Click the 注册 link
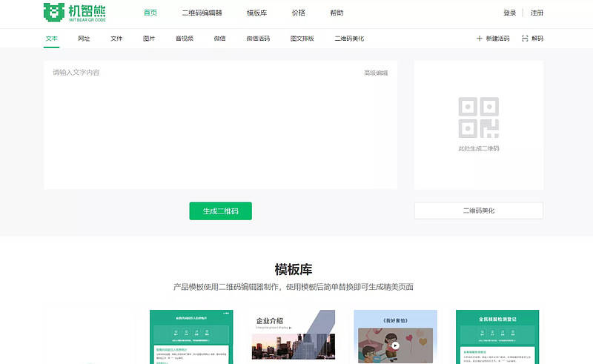The width and height of the screenshot is (593, 364). coord(537,13)
